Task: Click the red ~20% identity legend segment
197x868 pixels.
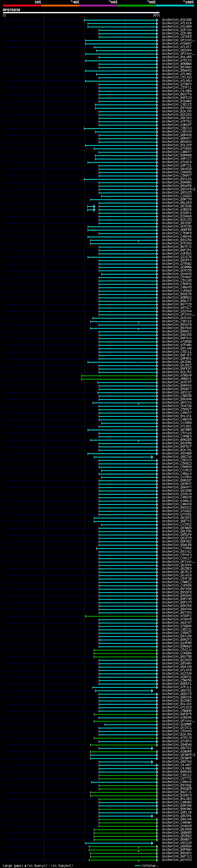Action: (22, 6)
